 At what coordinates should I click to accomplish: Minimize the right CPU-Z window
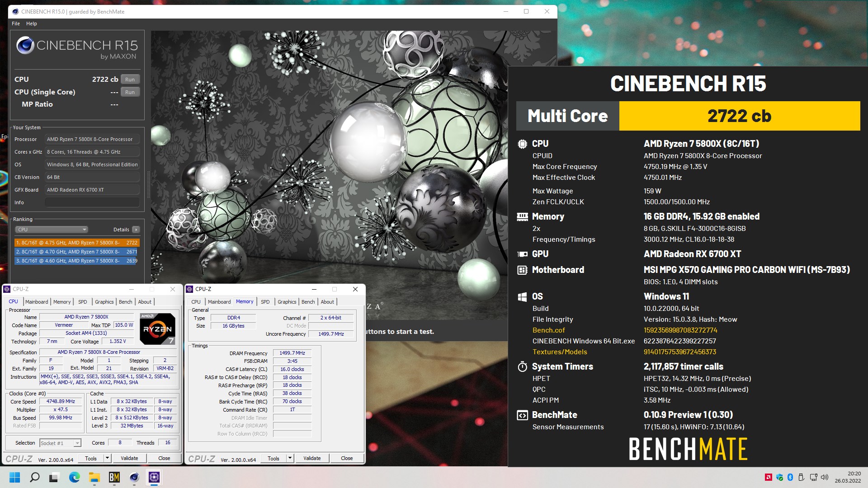[x=314, y=289]
